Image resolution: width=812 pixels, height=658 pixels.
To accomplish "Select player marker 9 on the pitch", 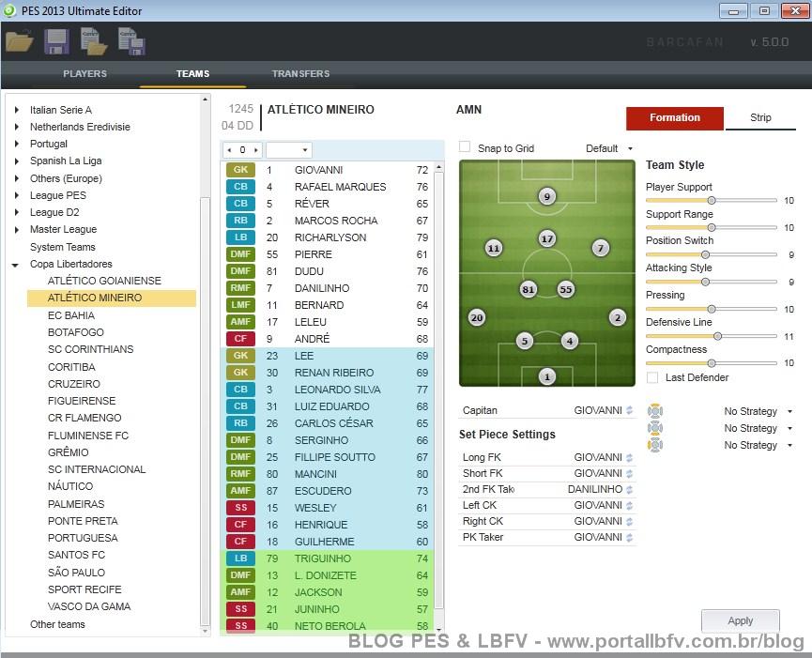I will pyautogui.click(x=547, y=196).
